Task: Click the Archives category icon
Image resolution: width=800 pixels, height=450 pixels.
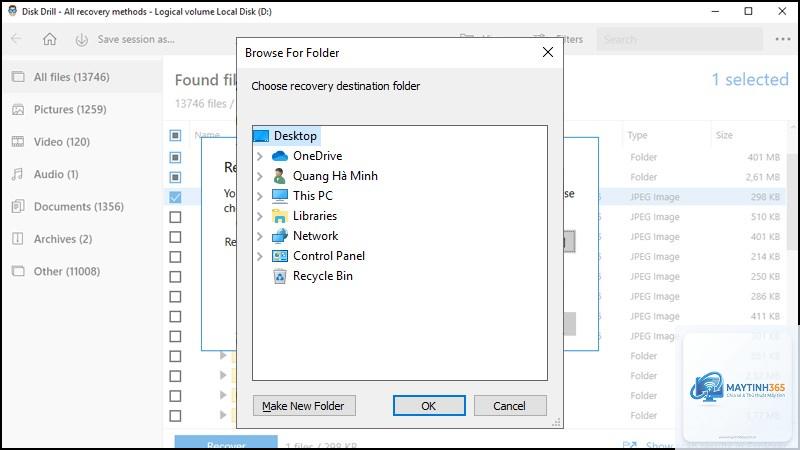Action: 18,239
